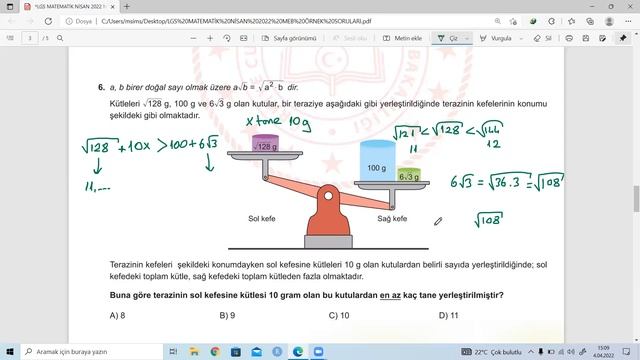The image size is (640, 360).
Task: Open Mail app from taskbar
Action: pos(257,351)
